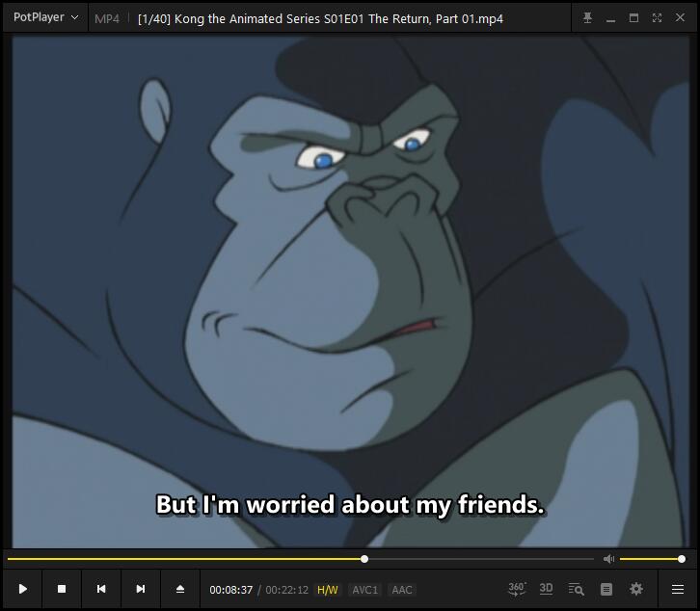Click the AAC audio codec label
Viewport: 700px width, 611px height.
point(401,590)
